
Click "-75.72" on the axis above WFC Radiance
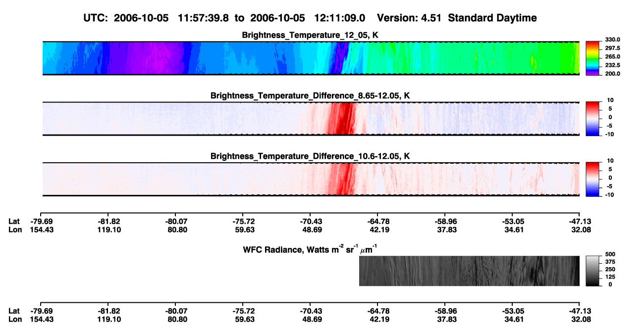pos(244,222)
